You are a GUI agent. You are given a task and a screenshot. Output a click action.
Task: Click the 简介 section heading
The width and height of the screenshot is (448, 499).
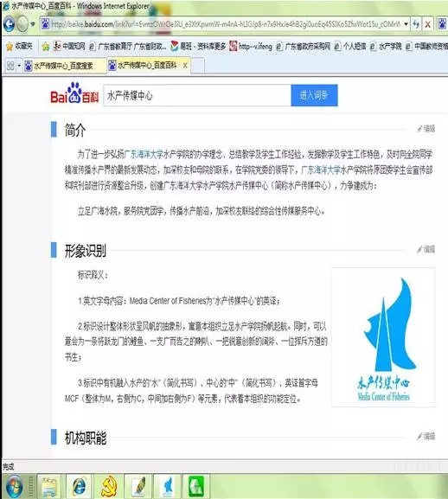click(75, 131)
